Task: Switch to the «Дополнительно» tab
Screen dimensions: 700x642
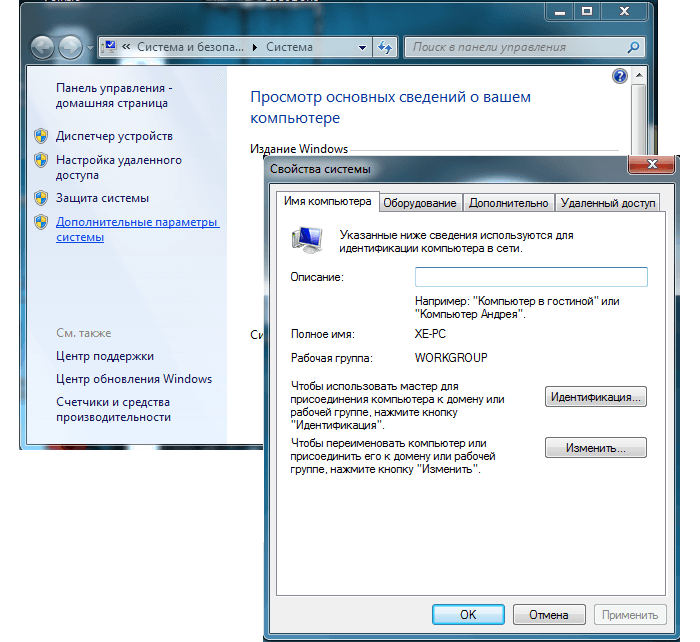Action: tap(508, 203)
